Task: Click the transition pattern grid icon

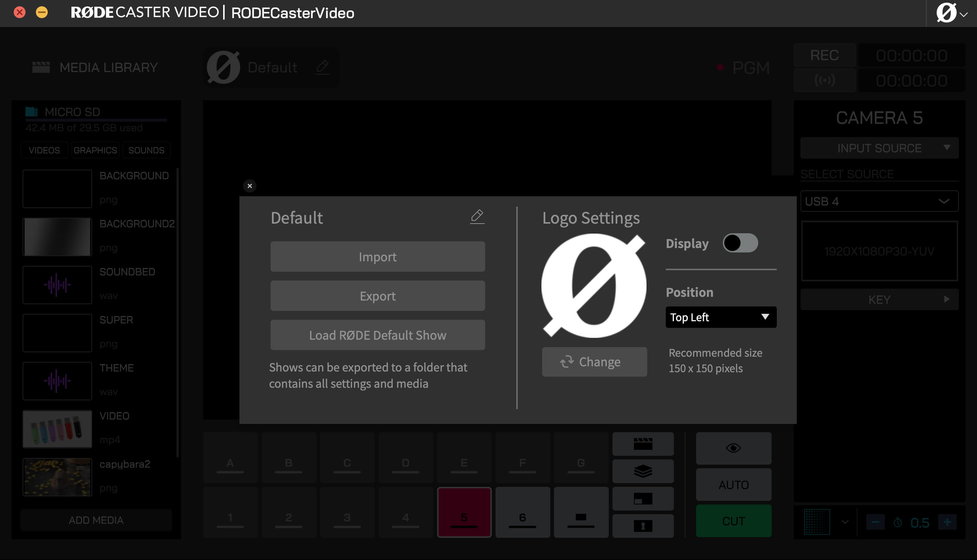Action: [816, 522]
